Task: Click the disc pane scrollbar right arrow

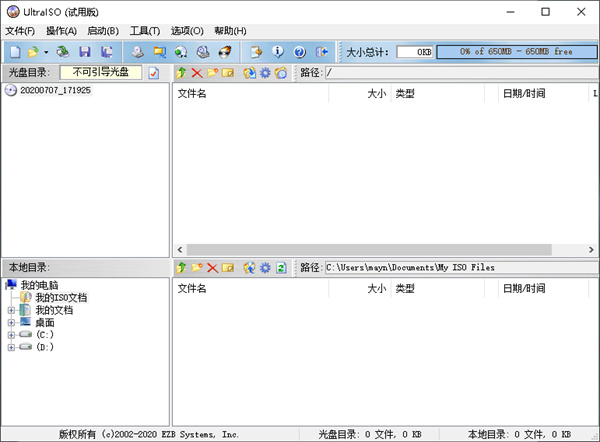Action: point(591,250)
